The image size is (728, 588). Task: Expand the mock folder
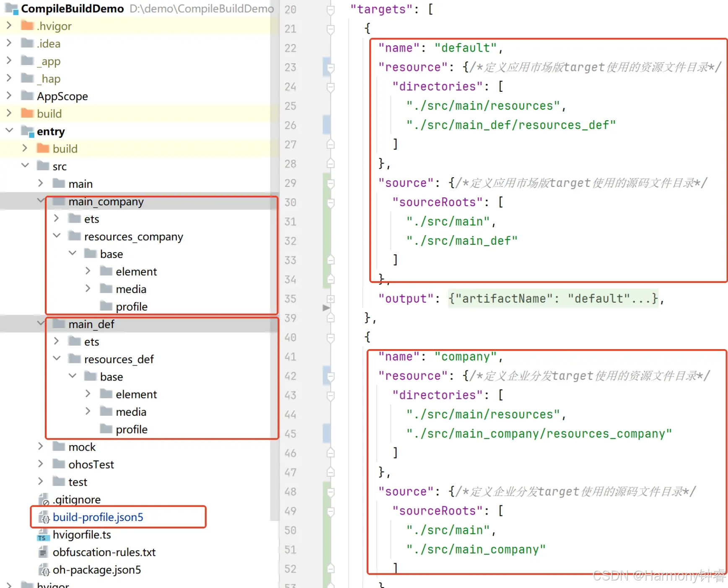(x=41, y=447)
